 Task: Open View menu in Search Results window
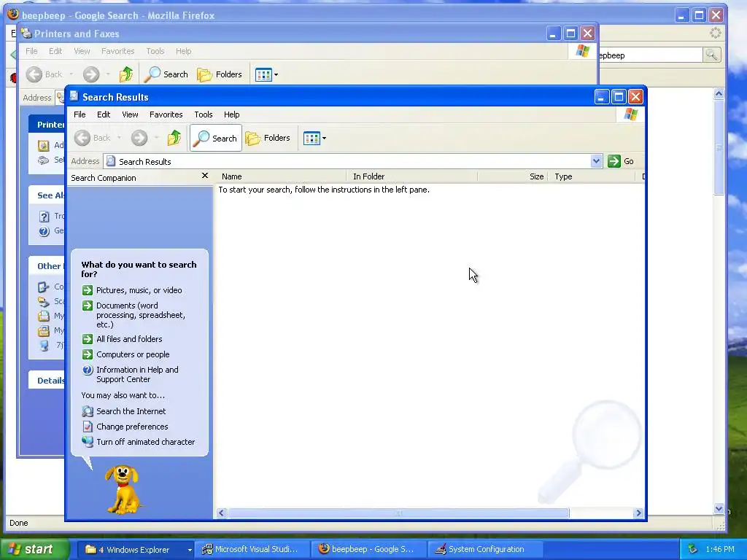click(130, 114)
